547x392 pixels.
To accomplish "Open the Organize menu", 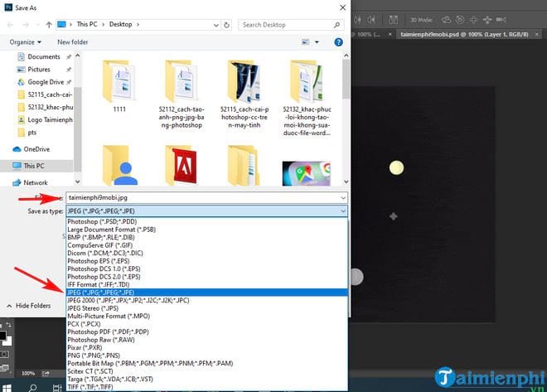I will (26, 42).
